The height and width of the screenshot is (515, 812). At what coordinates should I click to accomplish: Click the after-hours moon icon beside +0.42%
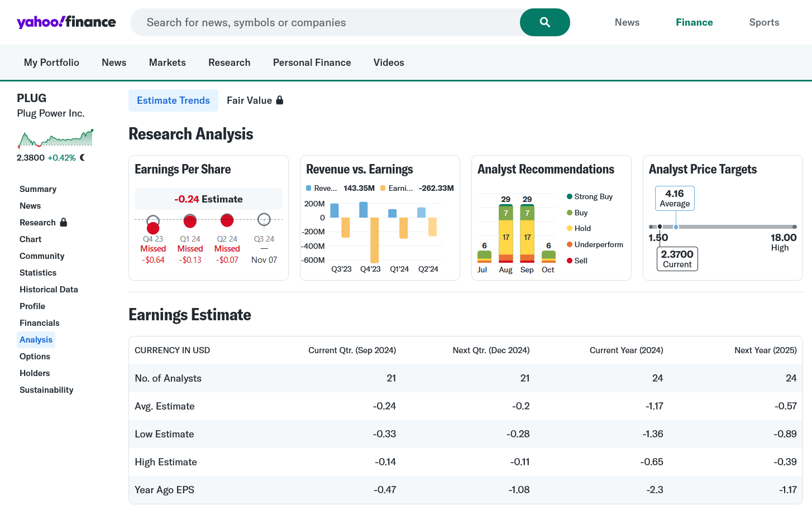tap(83, 157)
